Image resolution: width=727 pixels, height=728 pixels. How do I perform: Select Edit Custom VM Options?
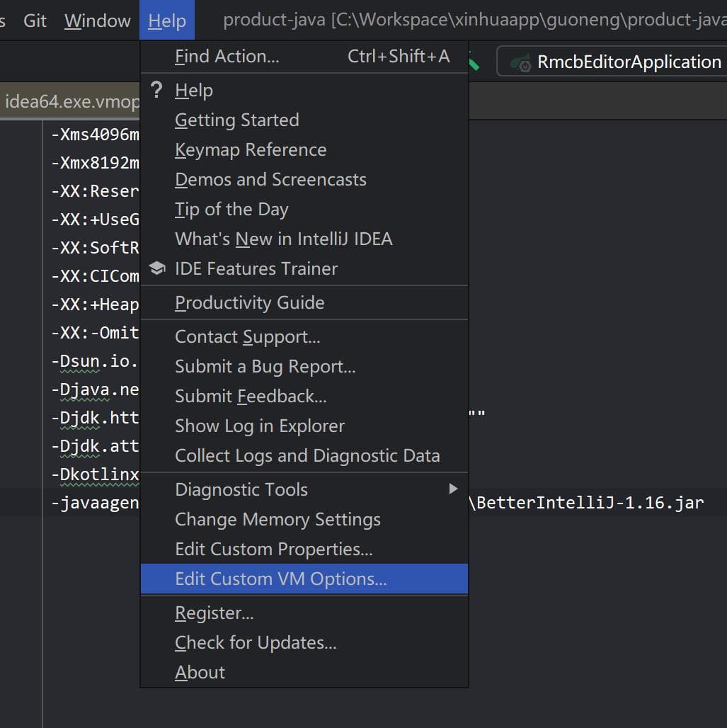(304, 579)
